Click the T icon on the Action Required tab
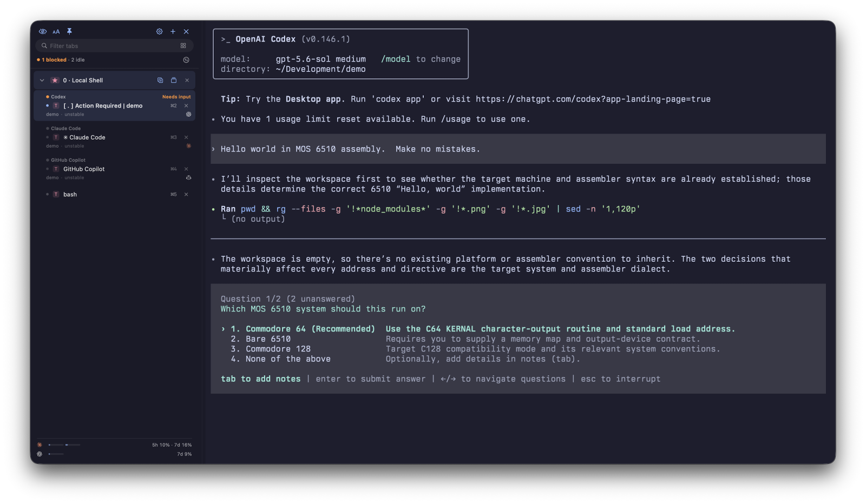The height and width of the screenshot is (504, 866). click(x=56, y=105)
